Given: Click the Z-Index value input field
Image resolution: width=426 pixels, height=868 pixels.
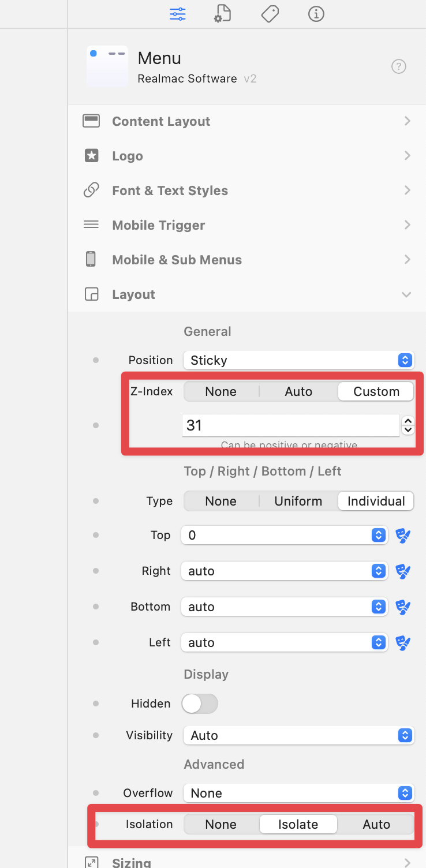Looking at the screenshot, I should coord(290,425).
